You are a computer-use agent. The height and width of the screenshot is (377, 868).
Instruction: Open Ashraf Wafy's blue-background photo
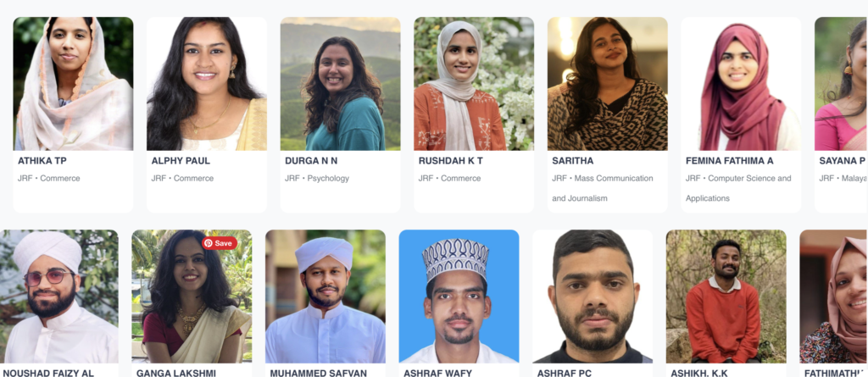[459, 297]
